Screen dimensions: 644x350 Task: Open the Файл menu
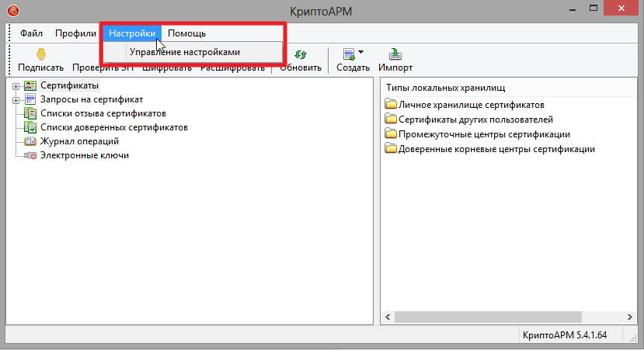32,33
